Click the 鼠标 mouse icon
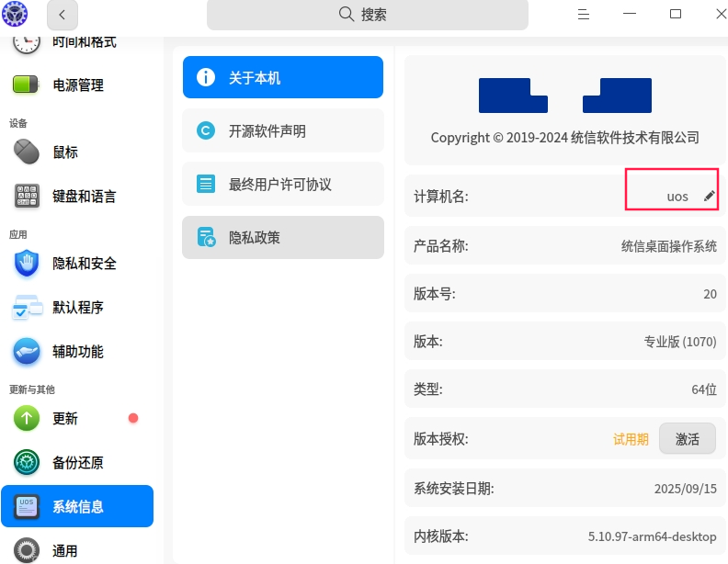This screenshot has width=728, height=564. 27,152
